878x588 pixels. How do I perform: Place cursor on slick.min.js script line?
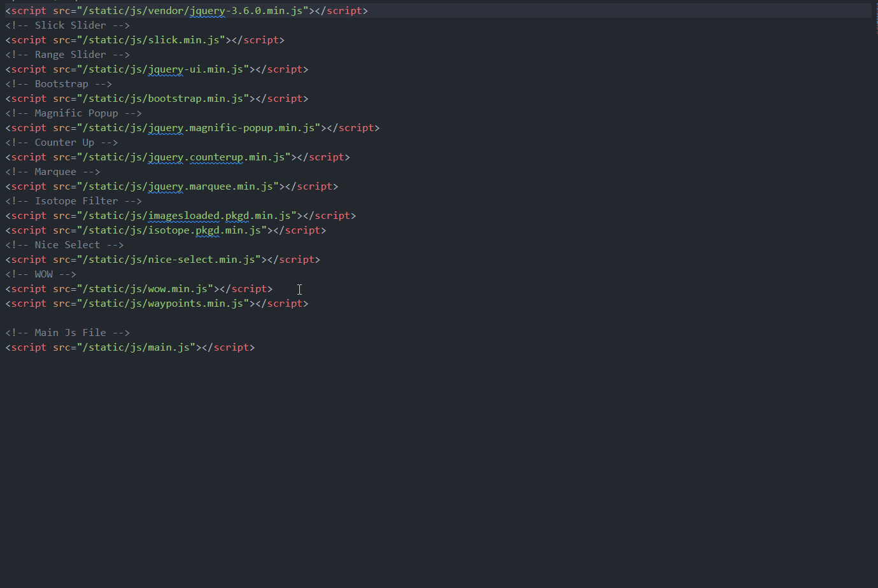145,40
